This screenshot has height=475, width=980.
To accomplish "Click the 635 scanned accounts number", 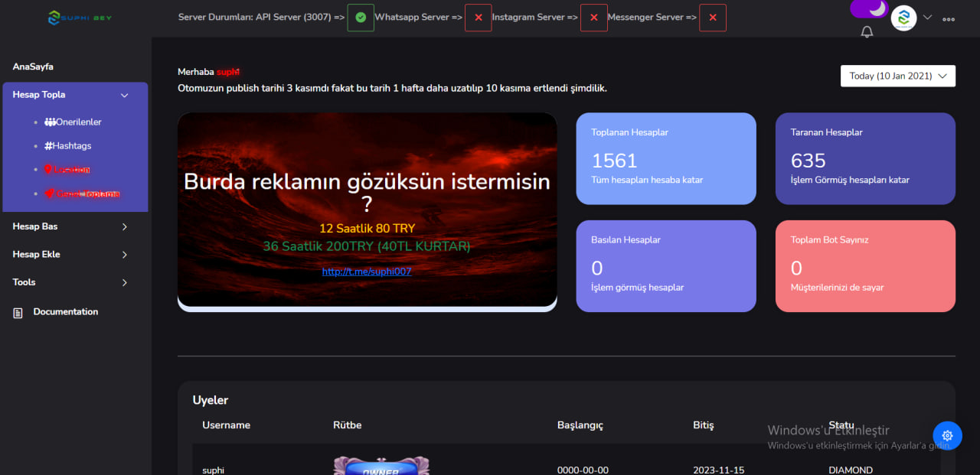I will pos(808,161).
